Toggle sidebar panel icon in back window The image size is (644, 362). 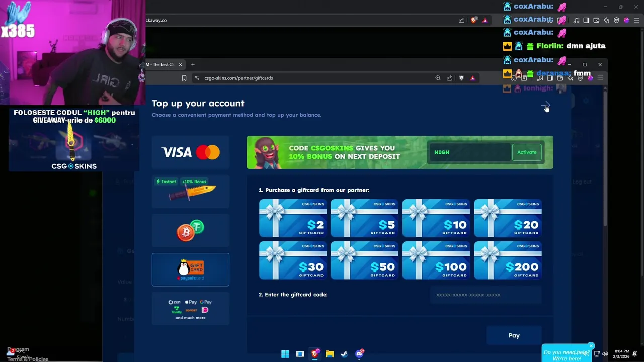[x=586, y=20]
